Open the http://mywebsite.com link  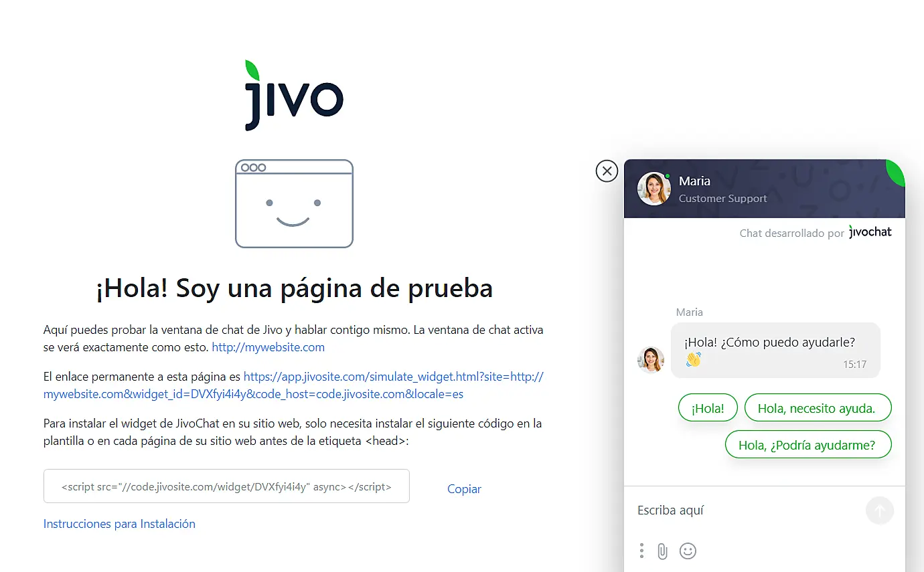click(268, 347)
